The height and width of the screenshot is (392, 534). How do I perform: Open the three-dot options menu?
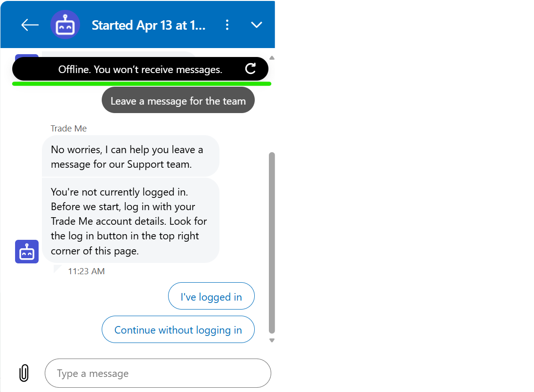(x=227, y=25)
